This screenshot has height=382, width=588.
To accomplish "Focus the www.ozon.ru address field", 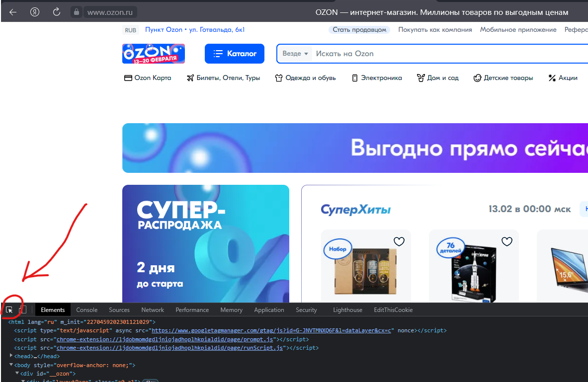I will tap(110, 12).
